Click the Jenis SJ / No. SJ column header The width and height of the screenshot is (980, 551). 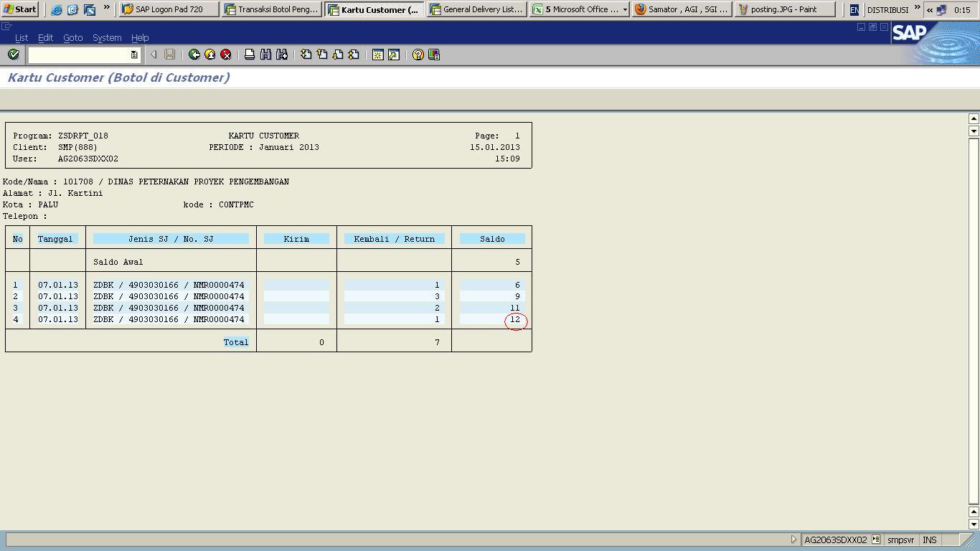pos(171,239)
